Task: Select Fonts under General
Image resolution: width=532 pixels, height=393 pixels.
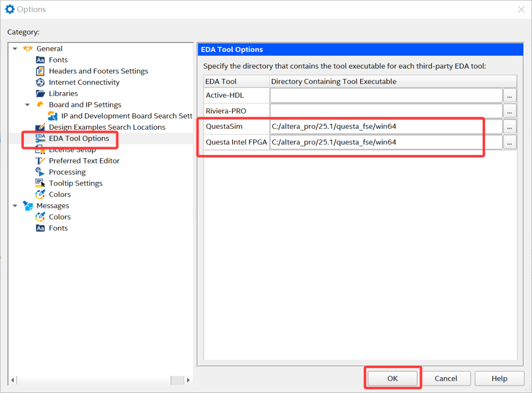Action: pos(58,60)
